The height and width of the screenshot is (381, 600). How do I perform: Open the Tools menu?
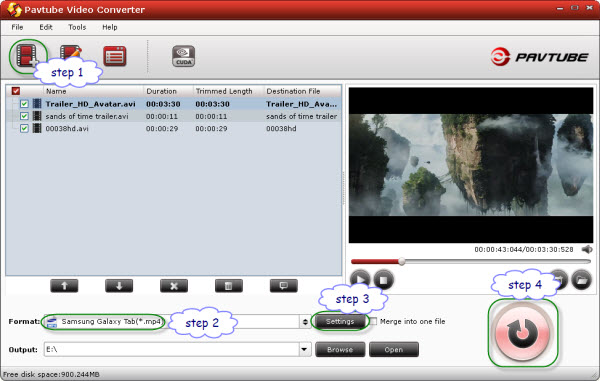pyautogui.click(x=77, y=27)
